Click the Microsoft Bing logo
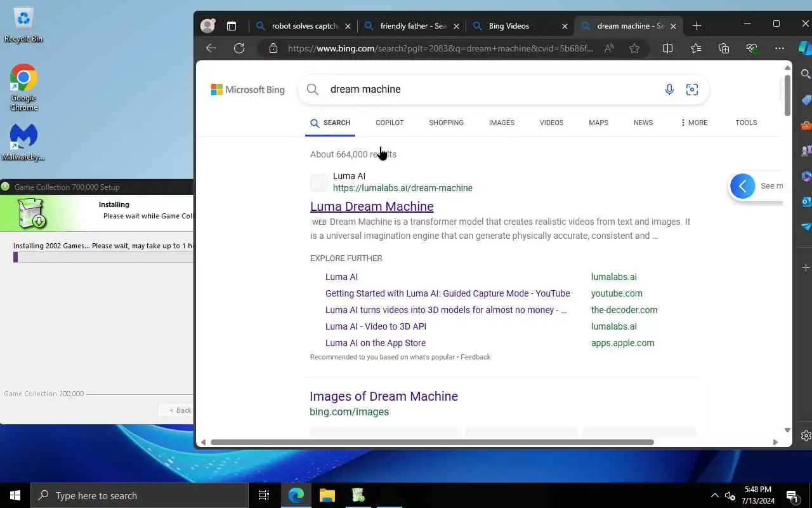The image size is (812, 508). [x=248, y=90]
